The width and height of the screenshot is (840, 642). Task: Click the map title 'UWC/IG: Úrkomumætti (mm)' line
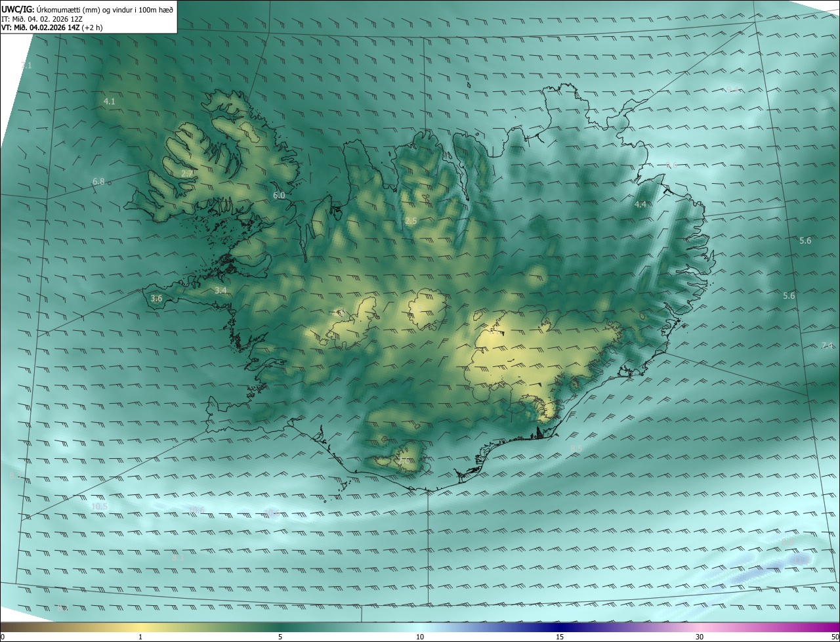coord(87,9)
